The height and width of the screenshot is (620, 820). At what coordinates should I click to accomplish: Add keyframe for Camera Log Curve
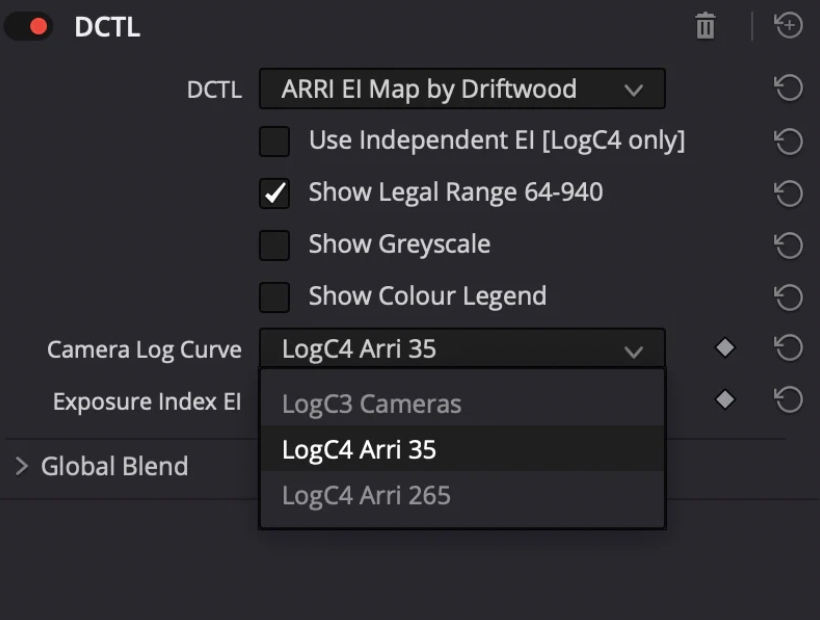pos(725,348)
